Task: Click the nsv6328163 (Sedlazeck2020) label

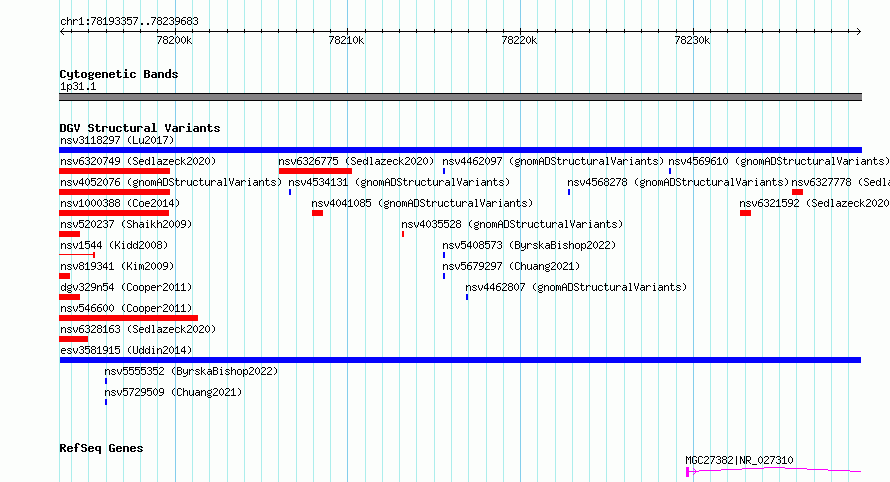Action: [x=138, y=329]
